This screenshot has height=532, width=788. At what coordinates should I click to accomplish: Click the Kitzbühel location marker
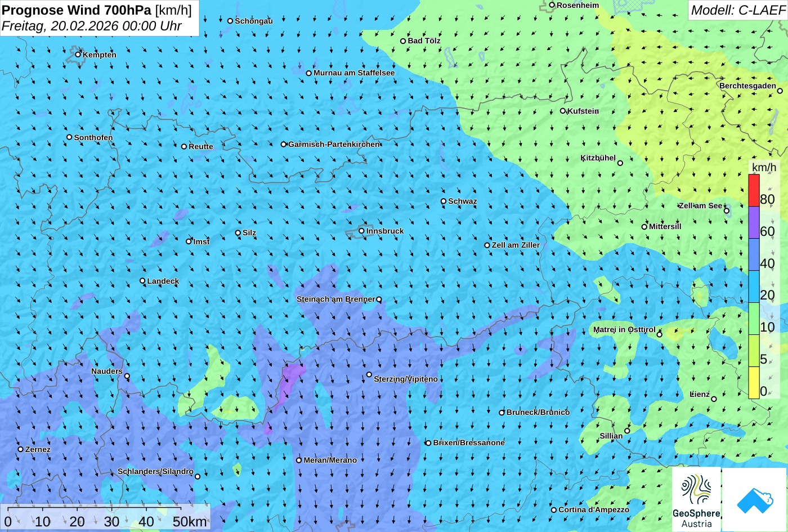tap(620, 163)
